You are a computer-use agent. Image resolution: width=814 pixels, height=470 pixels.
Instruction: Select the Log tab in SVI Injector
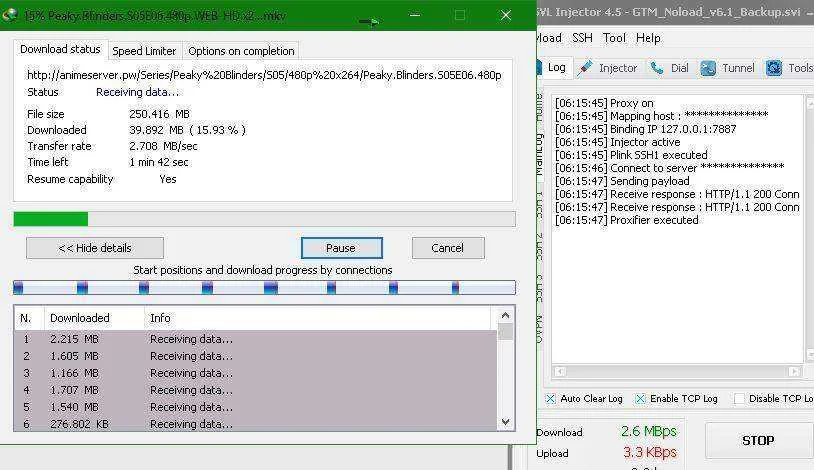(555, 68)
